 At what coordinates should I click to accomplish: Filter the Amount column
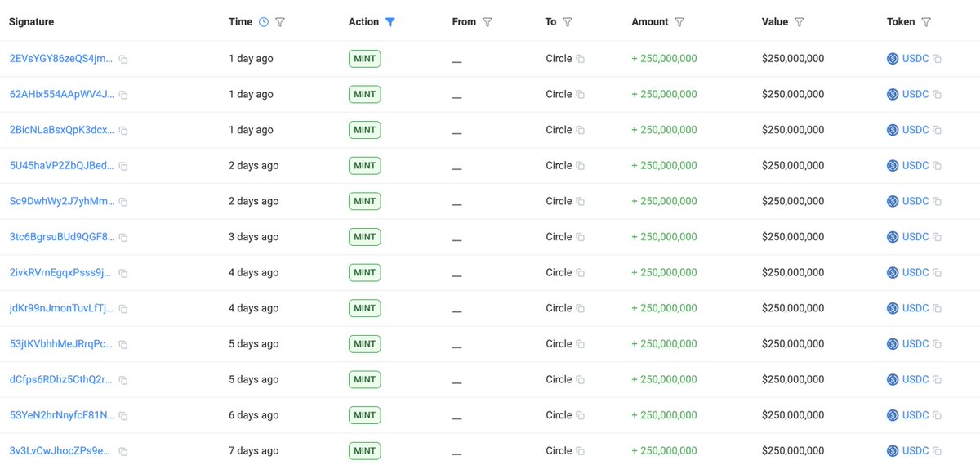tap(679, 22)
